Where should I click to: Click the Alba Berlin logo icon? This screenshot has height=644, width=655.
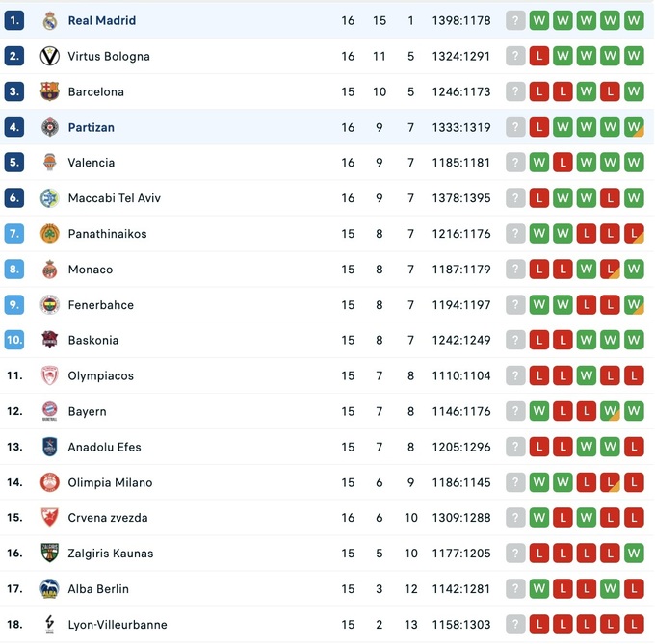coord(50,589)
